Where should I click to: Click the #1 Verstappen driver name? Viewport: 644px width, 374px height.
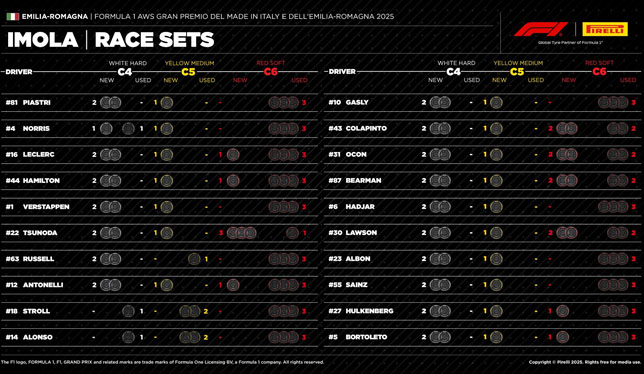coord(37,207)
